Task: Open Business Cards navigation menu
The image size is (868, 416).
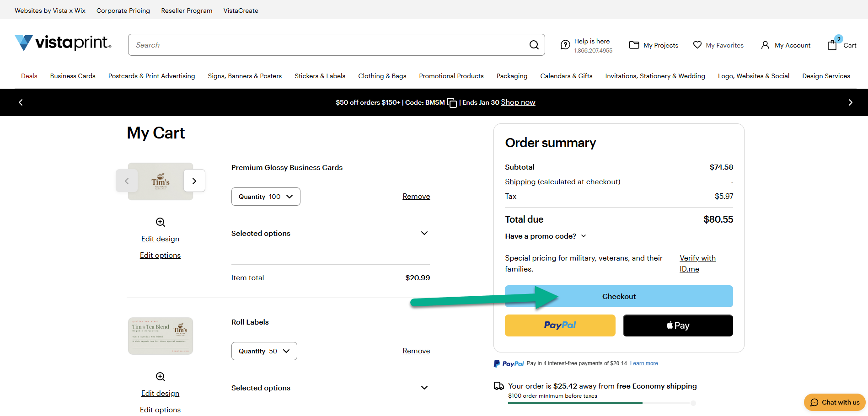Action: click(73, 76)
